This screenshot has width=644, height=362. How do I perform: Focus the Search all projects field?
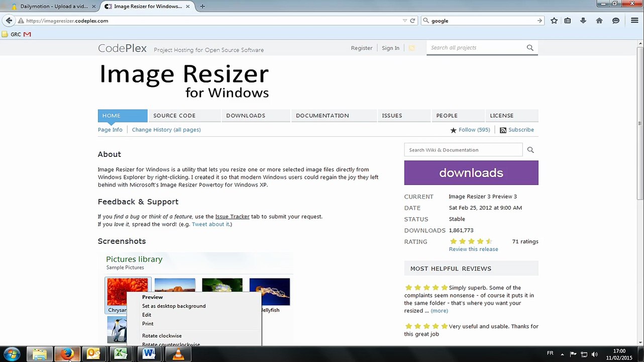(476, 48)
